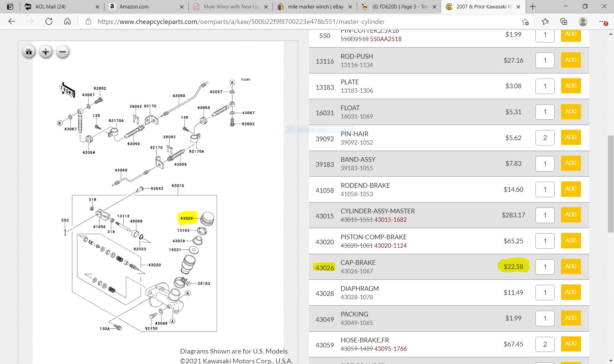
Task: Add FLOAT 16031 to cart
Action: pyautogui.click(x=571, y=112)
